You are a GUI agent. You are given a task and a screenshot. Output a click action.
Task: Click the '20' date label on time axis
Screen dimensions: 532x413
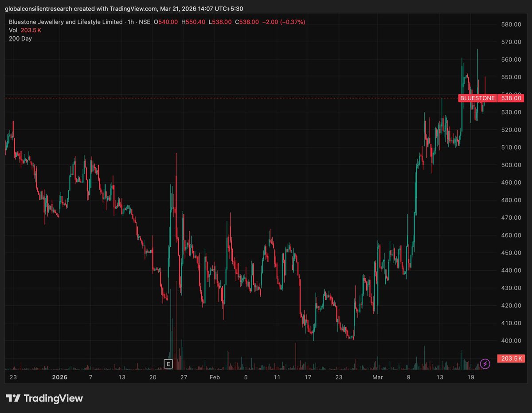point(153,378)
